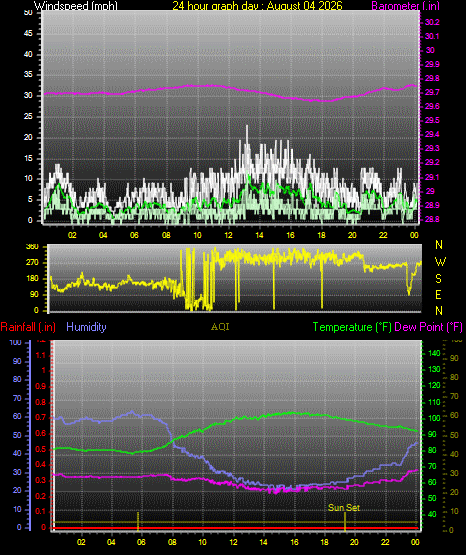
Task: Click the 140 temperature scale value
Action: point(434,353)
